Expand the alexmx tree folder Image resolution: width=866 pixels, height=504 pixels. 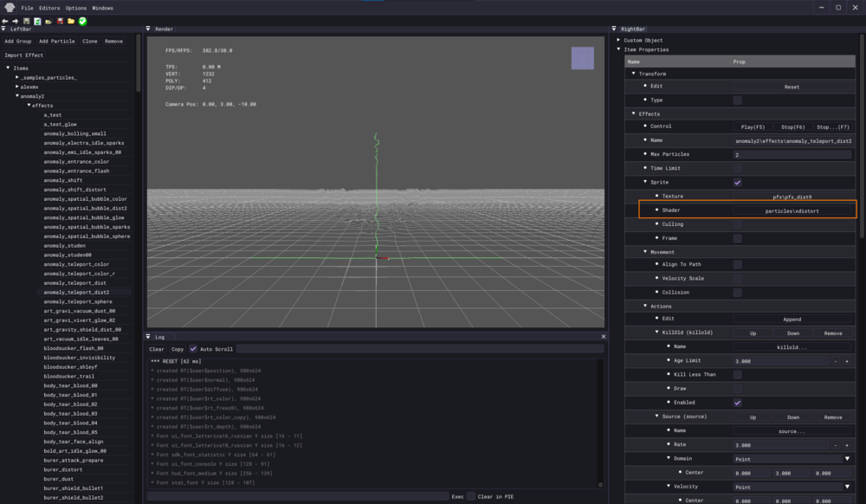pyautogui.click(x=16, y=87)
